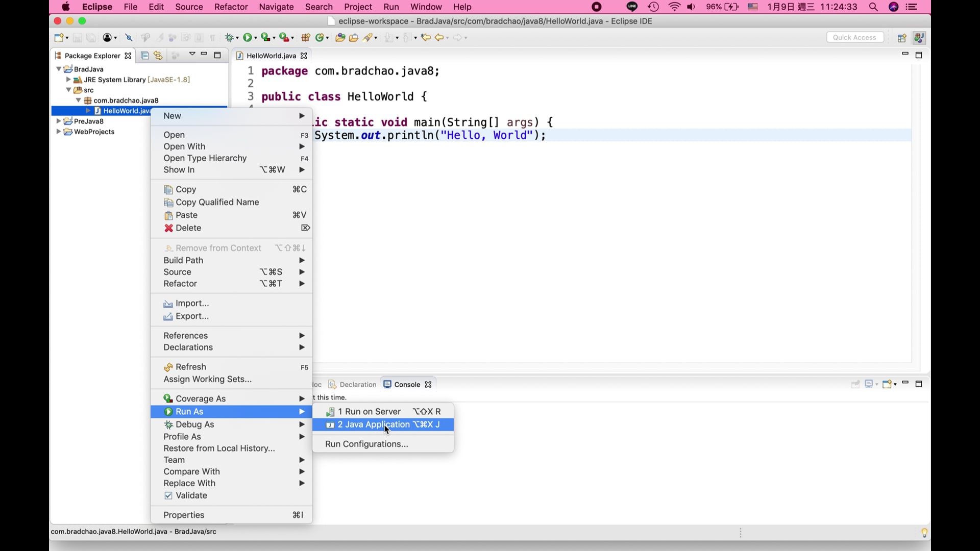Viewport: 980px width, 551px height.
Task: Expand the PreJava8 project
Action: 60,121
